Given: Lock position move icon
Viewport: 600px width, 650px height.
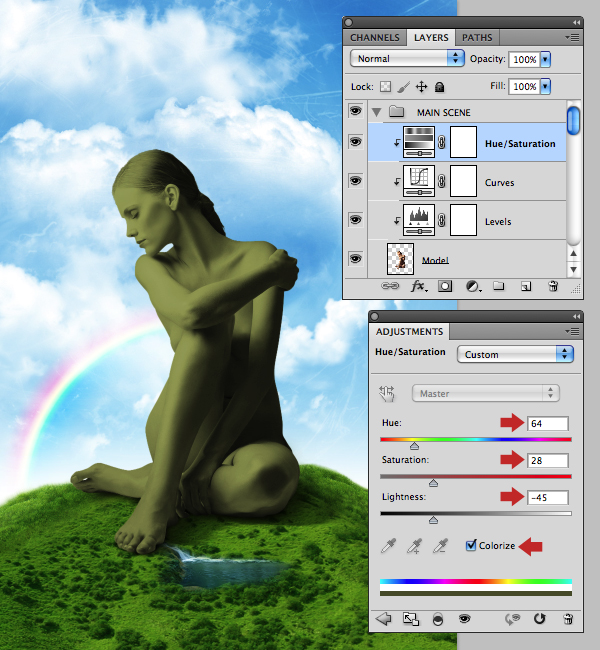Looking at the screenshot, I should [x=421, y=87].
